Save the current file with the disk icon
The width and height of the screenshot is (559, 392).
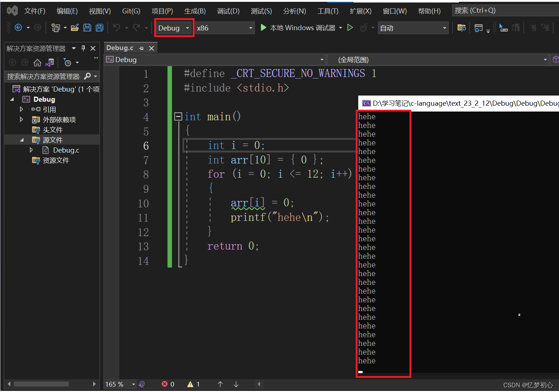pos(87,28)
